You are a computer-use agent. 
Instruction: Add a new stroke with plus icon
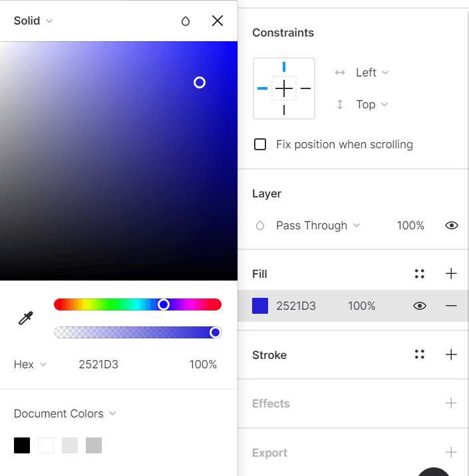coord(451,354)
